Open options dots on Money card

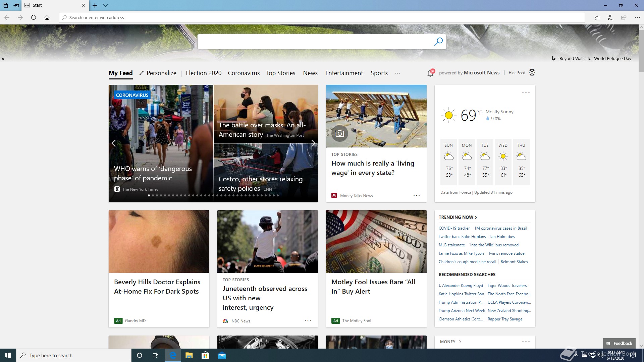526,342
